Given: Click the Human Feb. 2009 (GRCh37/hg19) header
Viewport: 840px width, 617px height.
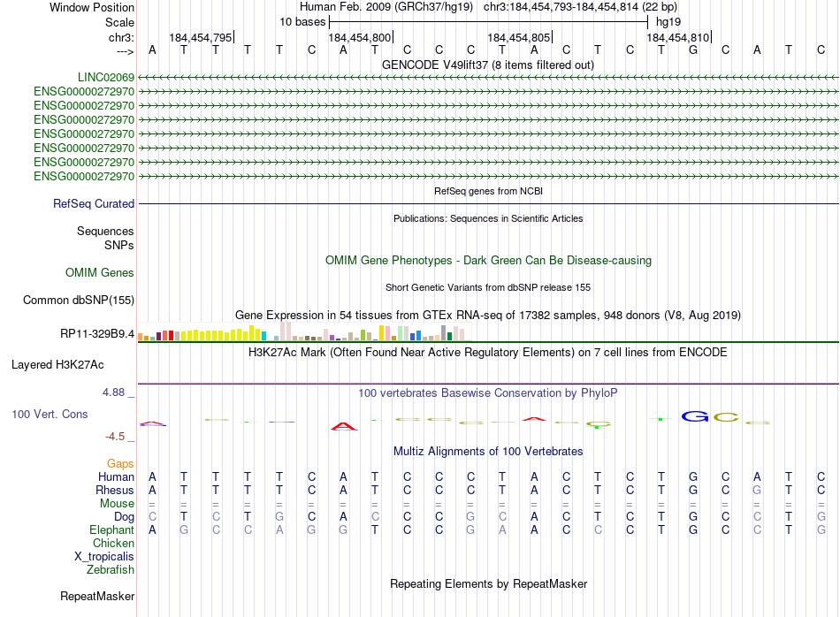Looking at the screenshot, I should coord(386,7).
